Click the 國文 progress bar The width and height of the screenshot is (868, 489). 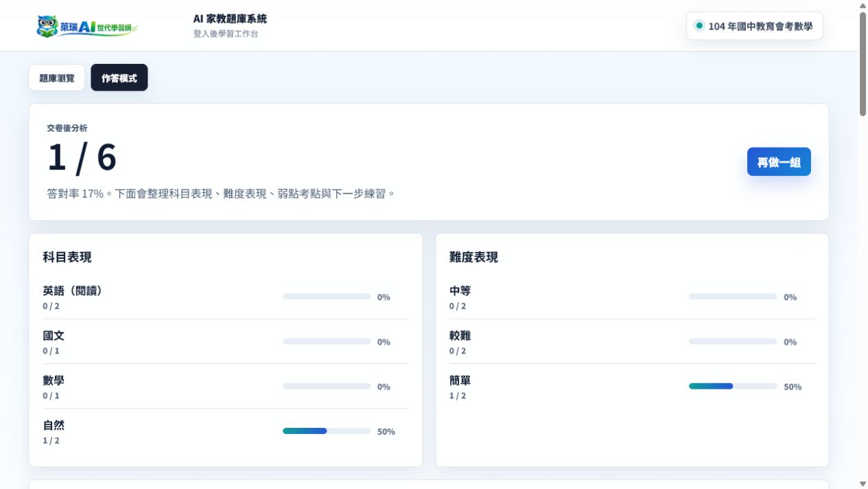(x=327, y=341)
